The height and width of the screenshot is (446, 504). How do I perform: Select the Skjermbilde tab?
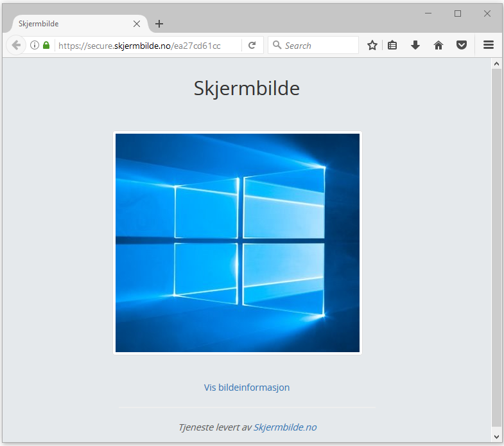coord(71,24)
